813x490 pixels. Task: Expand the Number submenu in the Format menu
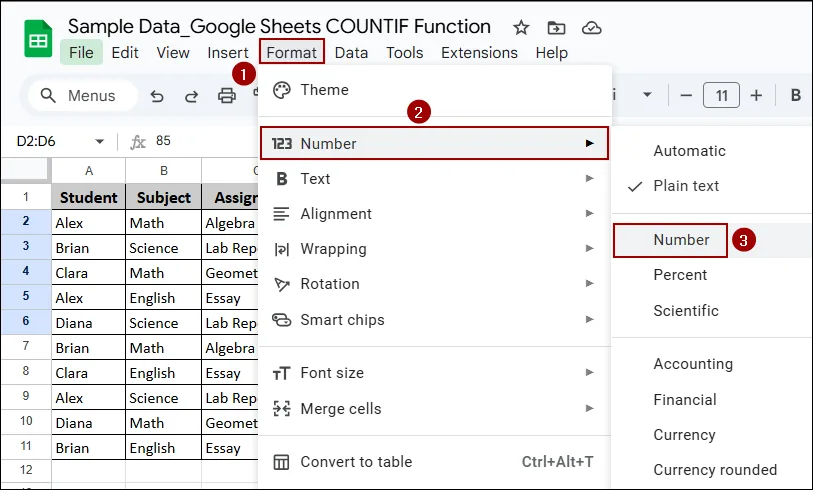(434, 143)
